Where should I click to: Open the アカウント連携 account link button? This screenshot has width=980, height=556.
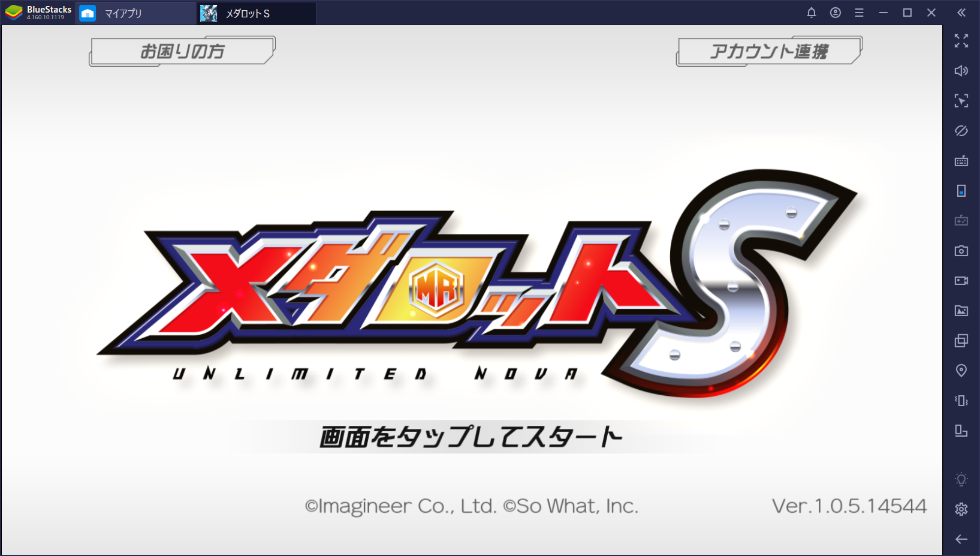tap(770, 51)
